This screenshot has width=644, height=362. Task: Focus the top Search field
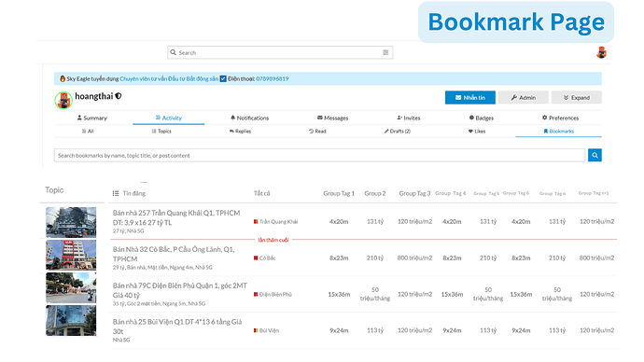point(280,52)
